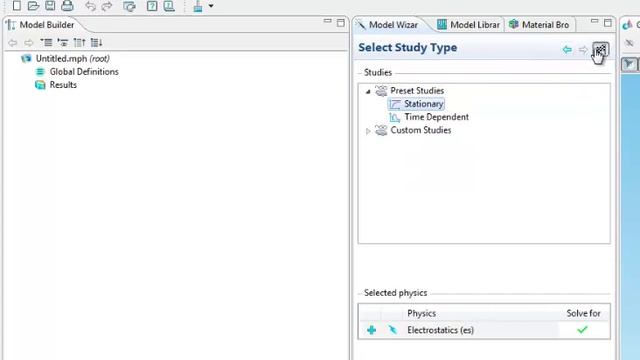Viewport: 640px width, 360px height.
Task: Go back with the blue left arrow
Action: pos(567,50)
